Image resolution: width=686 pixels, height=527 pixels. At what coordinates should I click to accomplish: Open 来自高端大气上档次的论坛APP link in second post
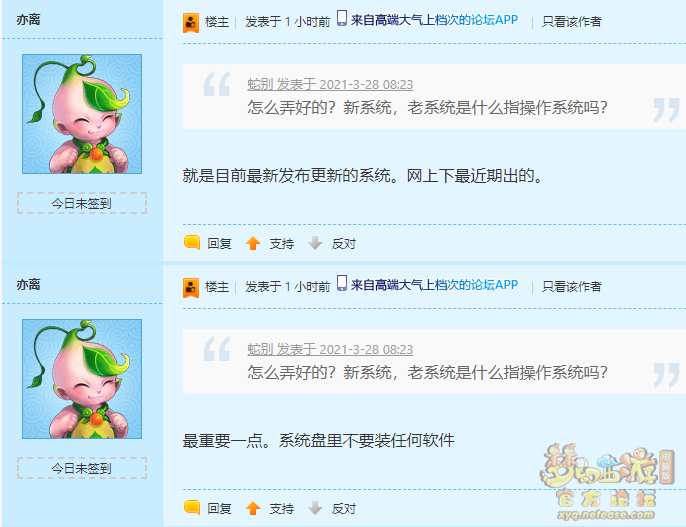434,285
